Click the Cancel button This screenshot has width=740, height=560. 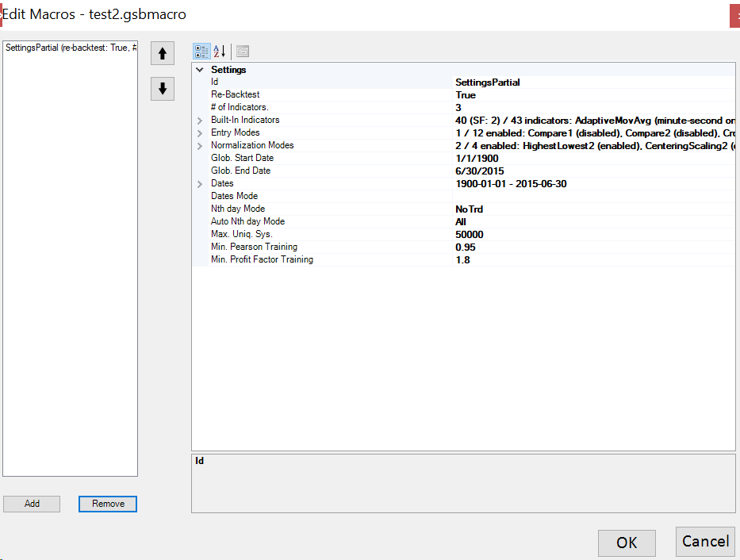coord(705,542)
